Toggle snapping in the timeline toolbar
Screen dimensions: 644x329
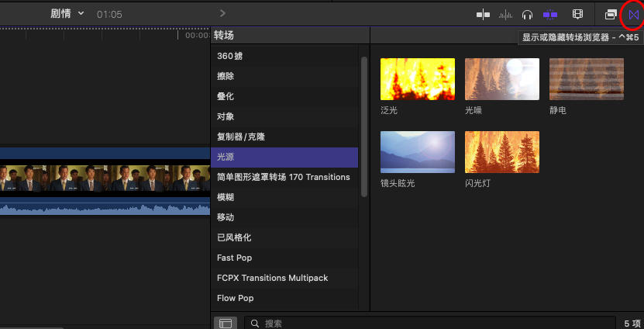tap(550, 15)
